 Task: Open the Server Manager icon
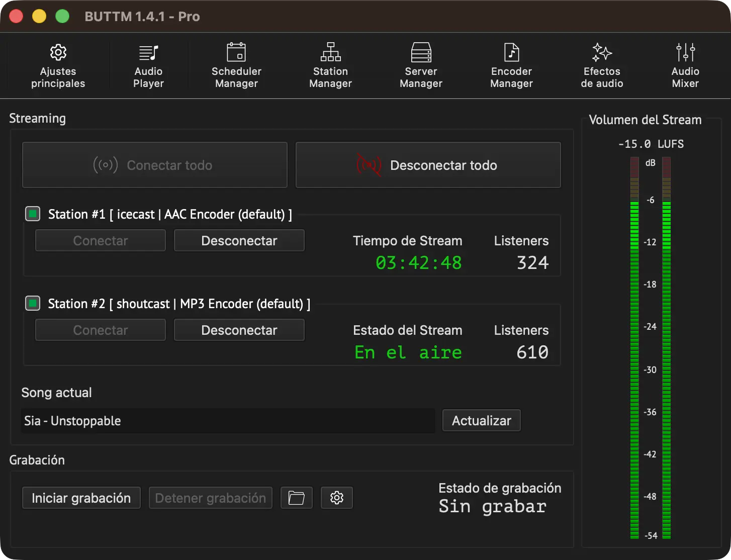pyautogui.click(x=421, y=52)
